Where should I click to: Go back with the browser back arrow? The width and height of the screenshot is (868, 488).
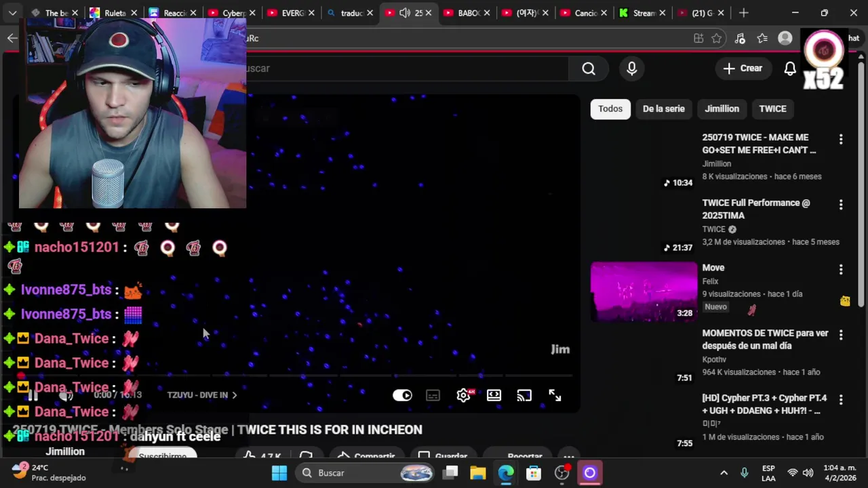tap(12, 39)
